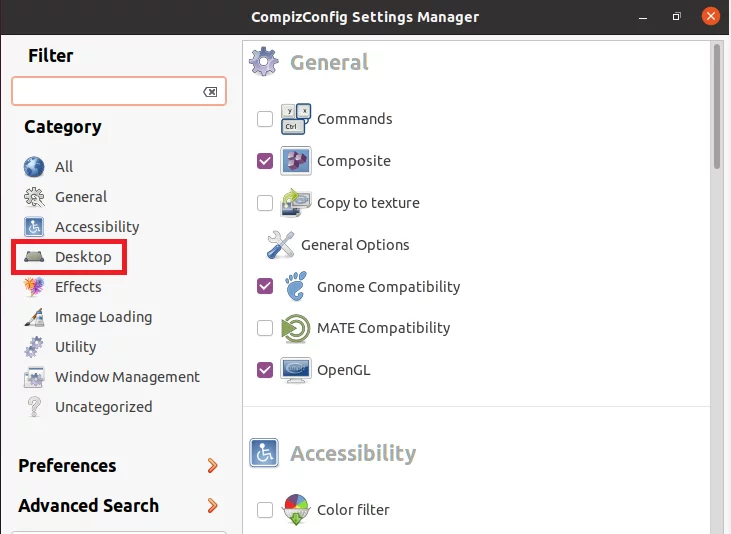Open the Color filter plugin icon

click(x=296, y=509)
